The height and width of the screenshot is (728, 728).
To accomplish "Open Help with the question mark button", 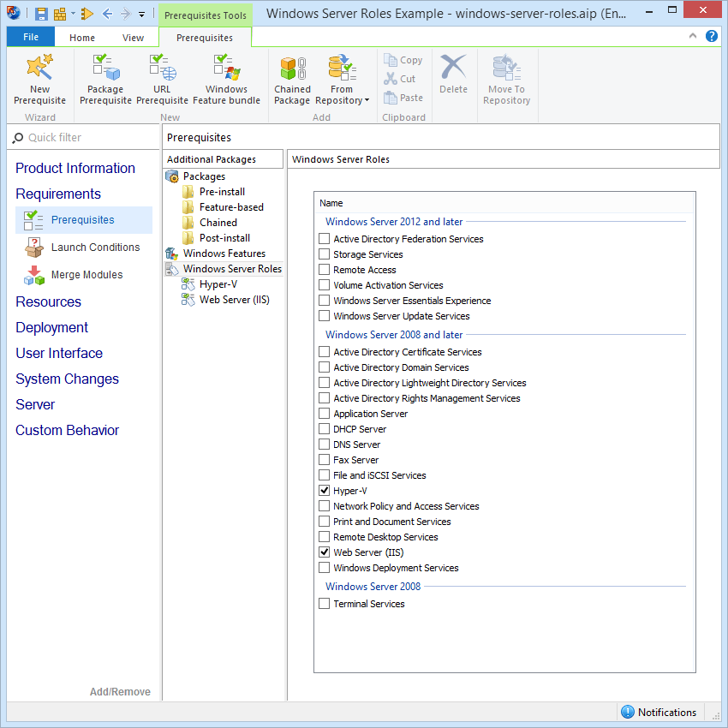I will point(712,36).
